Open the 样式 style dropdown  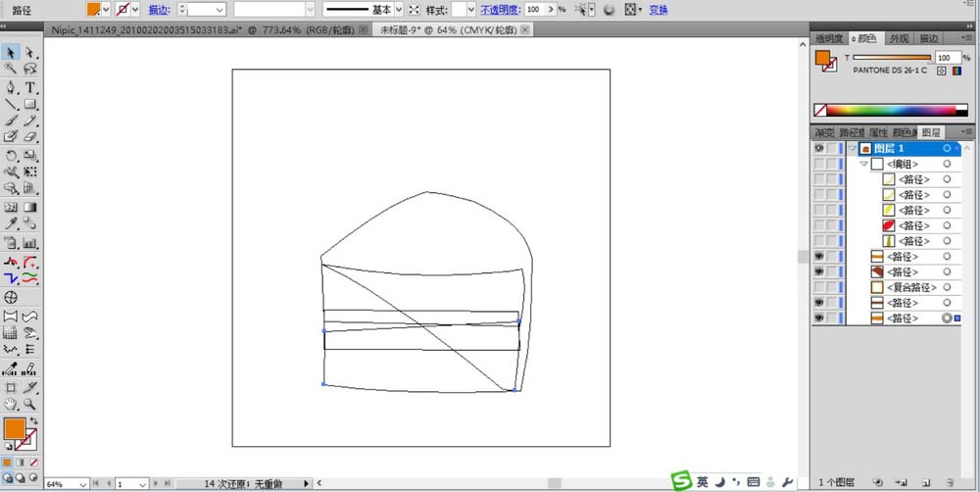coord(471,9)
